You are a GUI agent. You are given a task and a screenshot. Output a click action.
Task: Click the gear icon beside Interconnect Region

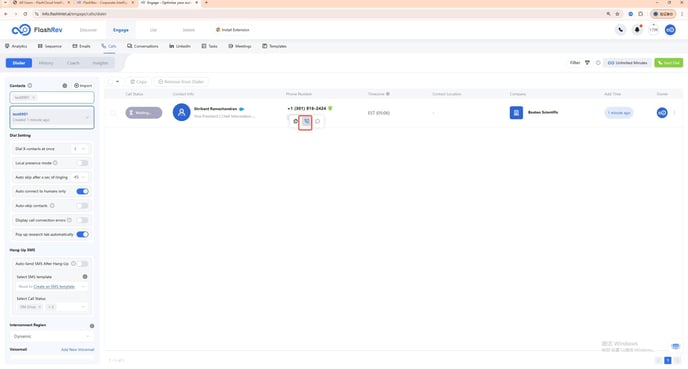(x=92, y=326)
